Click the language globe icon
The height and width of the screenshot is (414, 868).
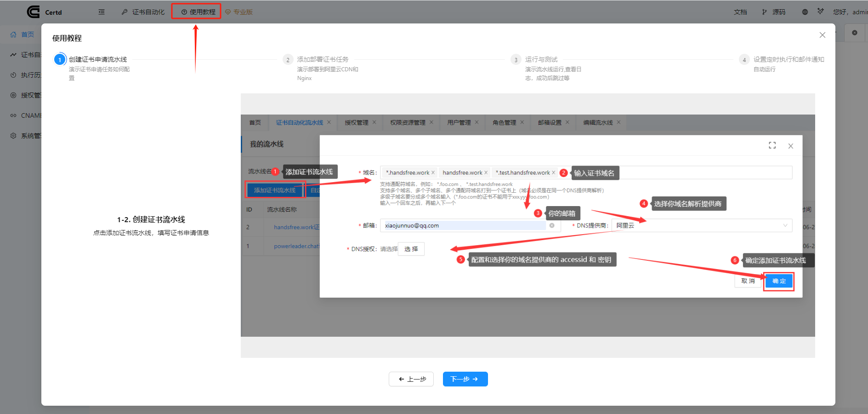(805, 12)
